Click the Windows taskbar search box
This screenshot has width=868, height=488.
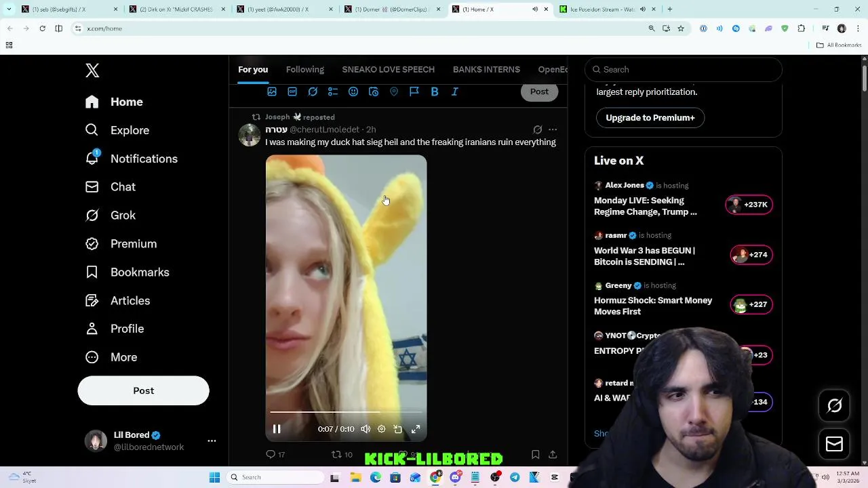(275, 477)
